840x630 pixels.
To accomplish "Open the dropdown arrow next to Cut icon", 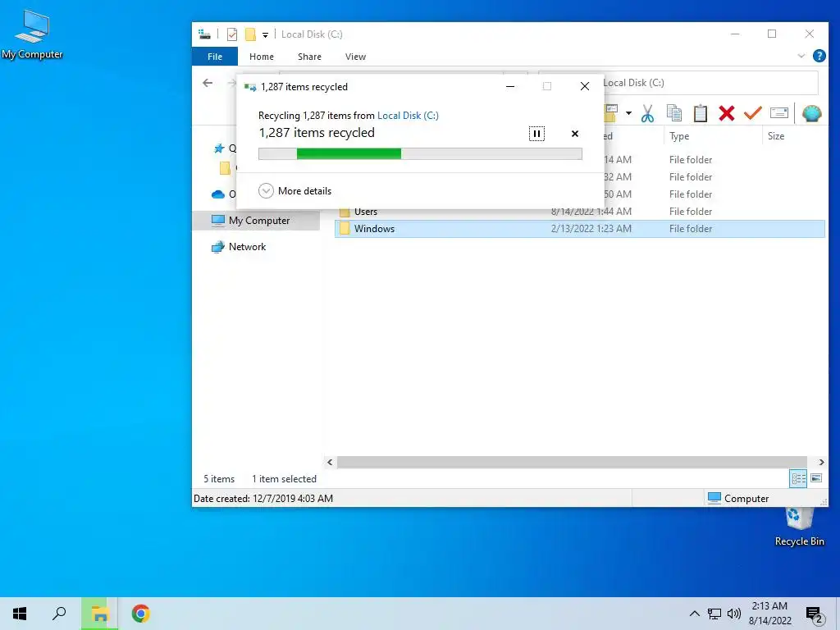I will (628, 113).
